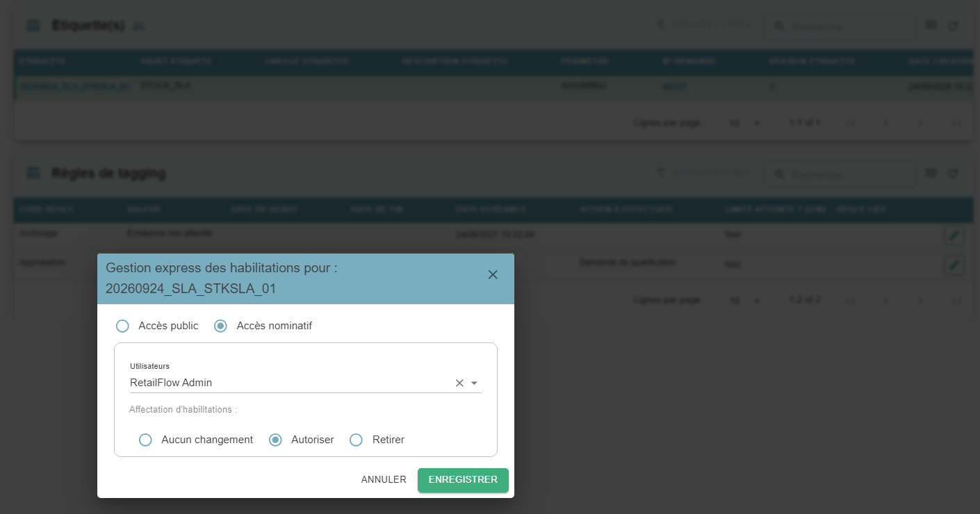Open Lignes par page dropdown under Règles de tagging
Screen dimensions: 980x514
coord(746,300)
